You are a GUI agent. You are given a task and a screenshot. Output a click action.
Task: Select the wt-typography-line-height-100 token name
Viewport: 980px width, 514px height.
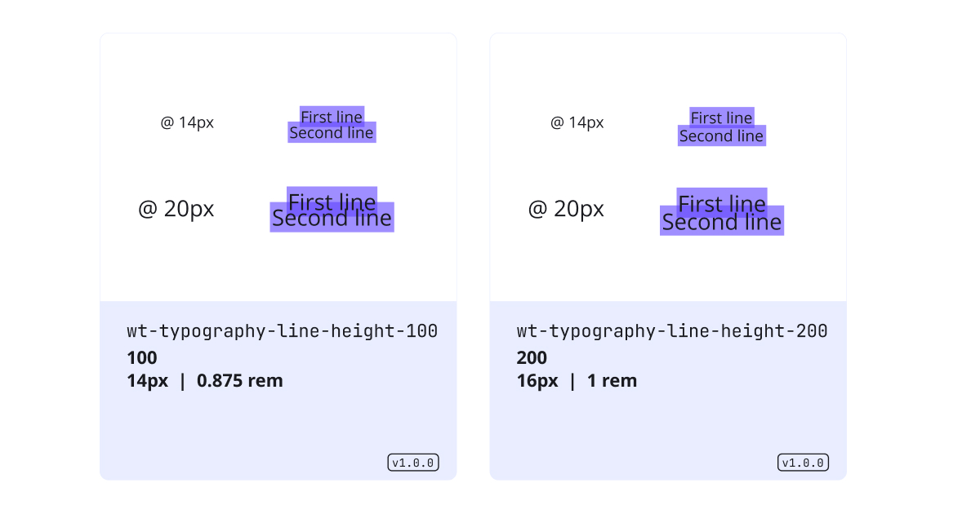[283, 331]
